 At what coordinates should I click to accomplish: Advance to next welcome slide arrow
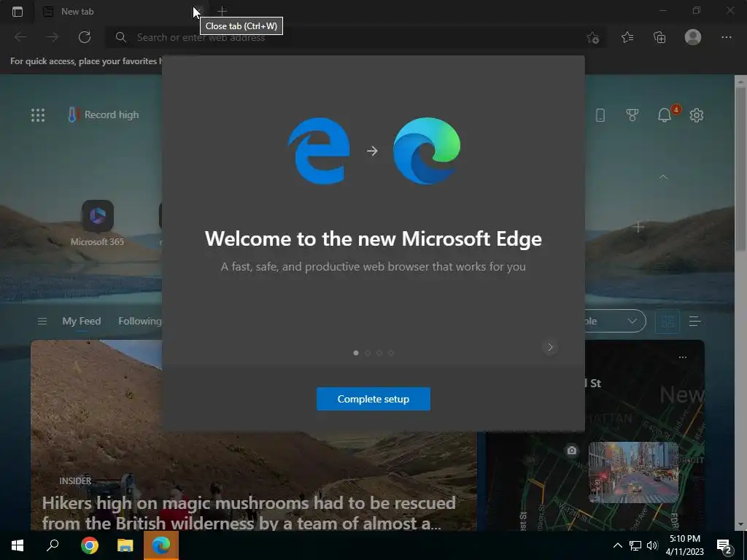(550, 347)
